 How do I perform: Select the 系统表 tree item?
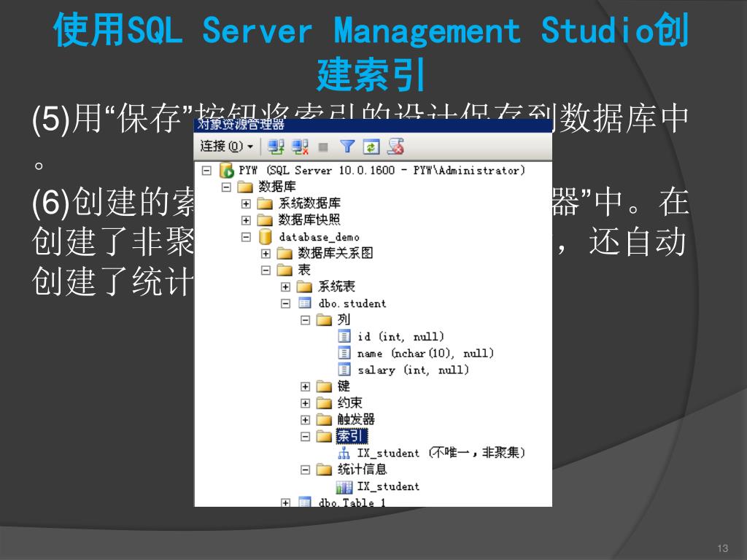337,286
